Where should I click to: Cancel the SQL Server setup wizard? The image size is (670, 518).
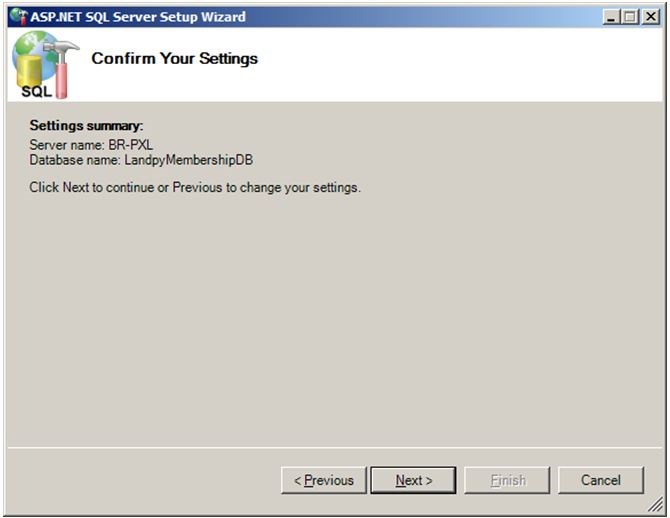click(601, 480)
